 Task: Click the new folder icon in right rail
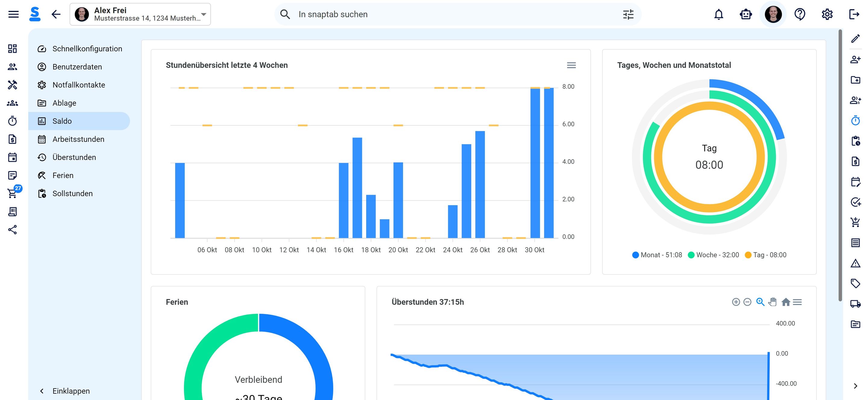point(855,80)
